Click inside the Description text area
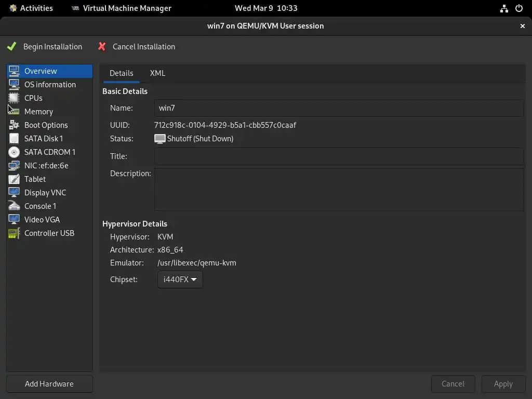 (x=339, y=189)
